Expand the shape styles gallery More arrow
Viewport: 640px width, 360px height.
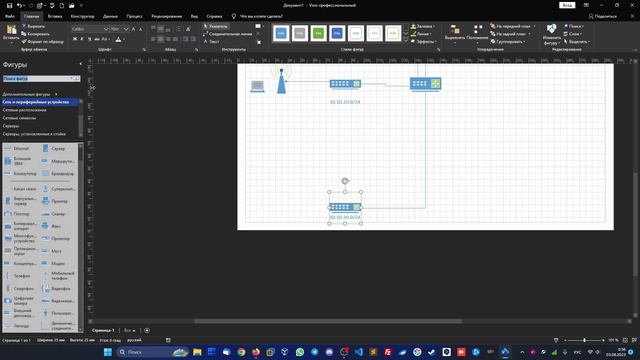click(x=406, y=40)
